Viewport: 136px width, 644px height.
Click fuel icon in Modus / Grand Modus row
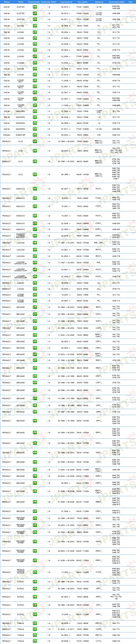(x=35, y=572)
